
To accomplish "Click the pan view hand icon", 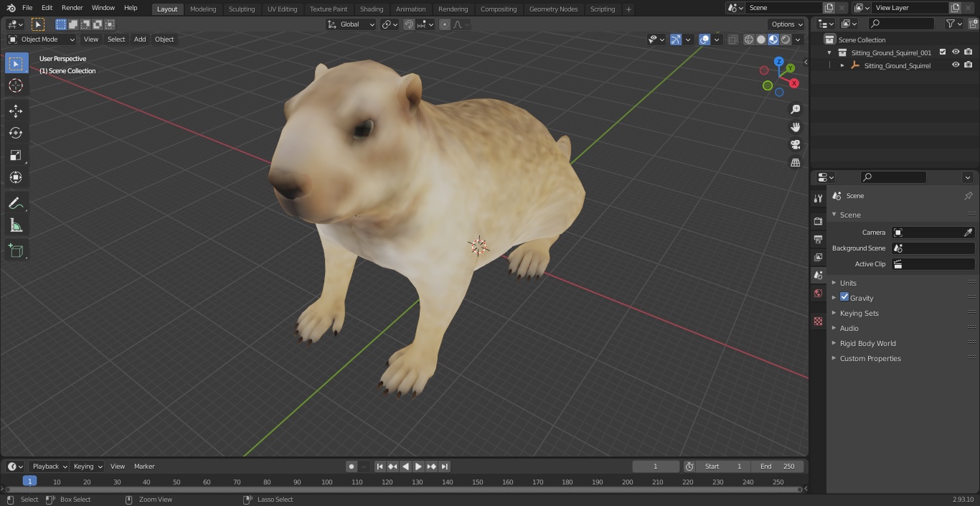I will pyautogui.click(x=795, y=127).
